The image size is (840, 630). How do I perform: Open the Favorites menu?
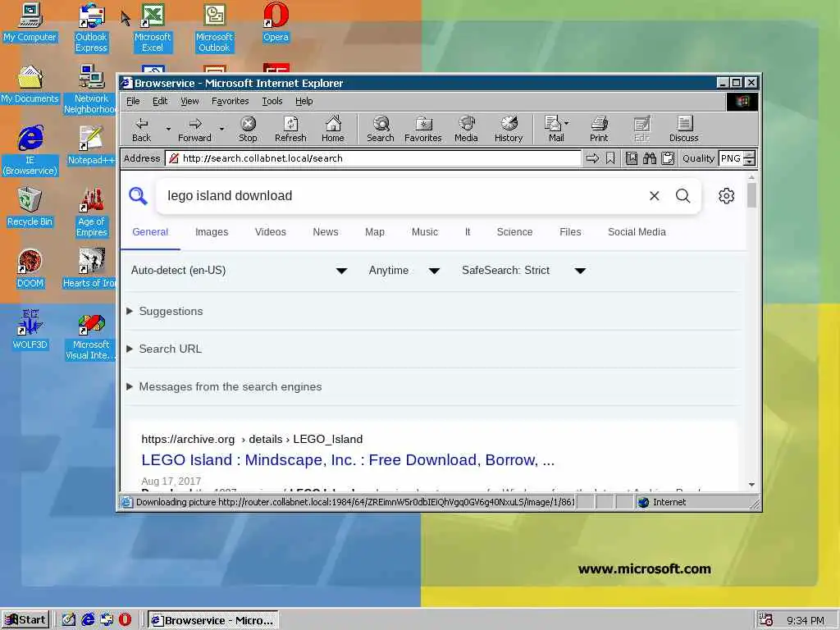point(230,101)
